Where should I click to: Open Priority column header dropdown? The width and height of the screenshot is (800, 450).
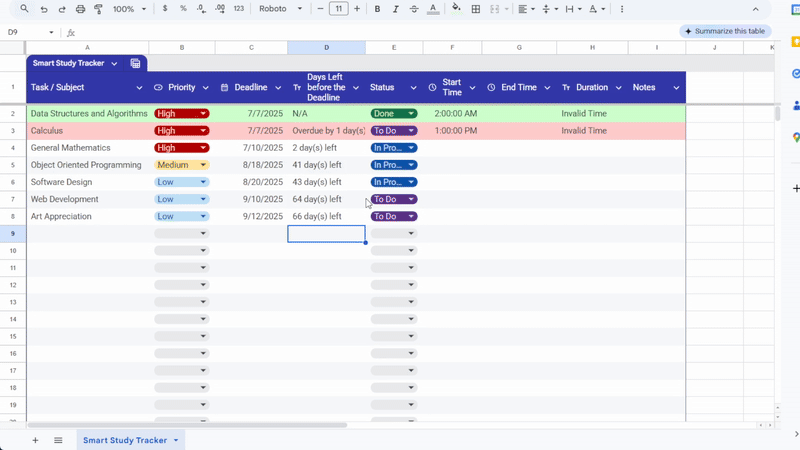click(206, 88)
